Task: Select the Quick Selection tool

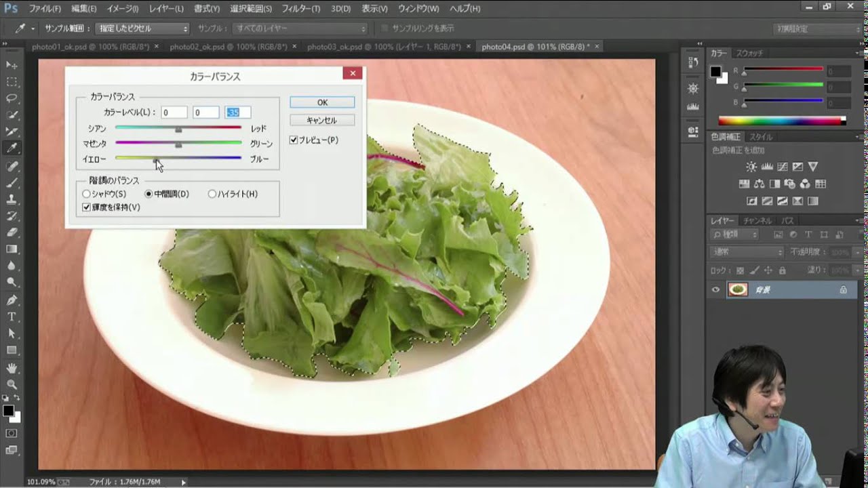Action: coord(12,115)
